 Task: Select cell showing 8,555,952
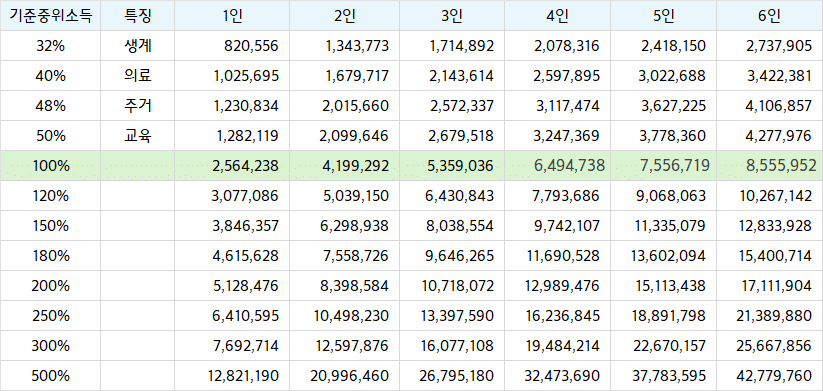pyautogui.click(x=769, y=166)
